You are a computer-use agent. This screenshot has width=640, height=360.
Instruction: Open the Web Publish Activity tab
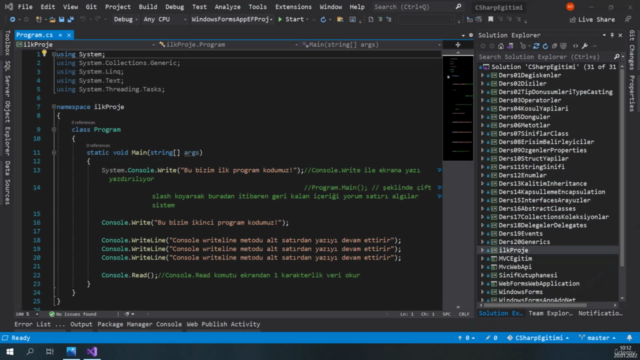[223, 324]
